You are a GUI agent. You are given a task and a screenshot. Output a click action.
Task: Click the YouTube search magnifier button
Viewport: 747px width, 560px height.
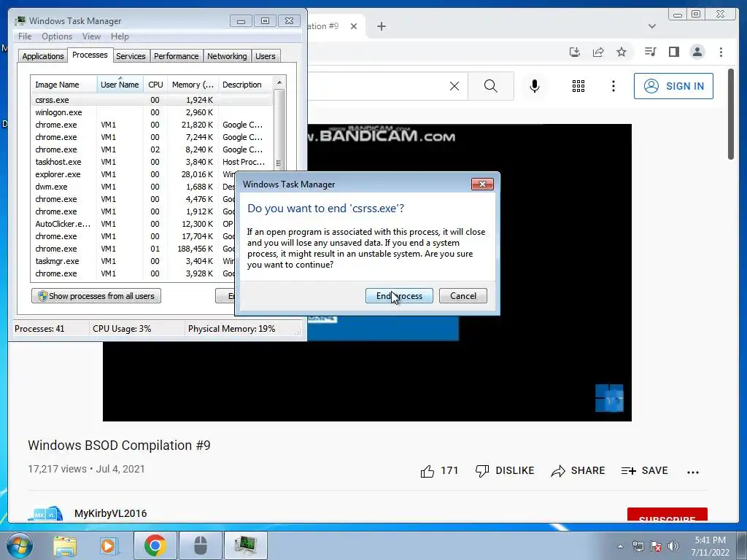[x=491, y=86]
